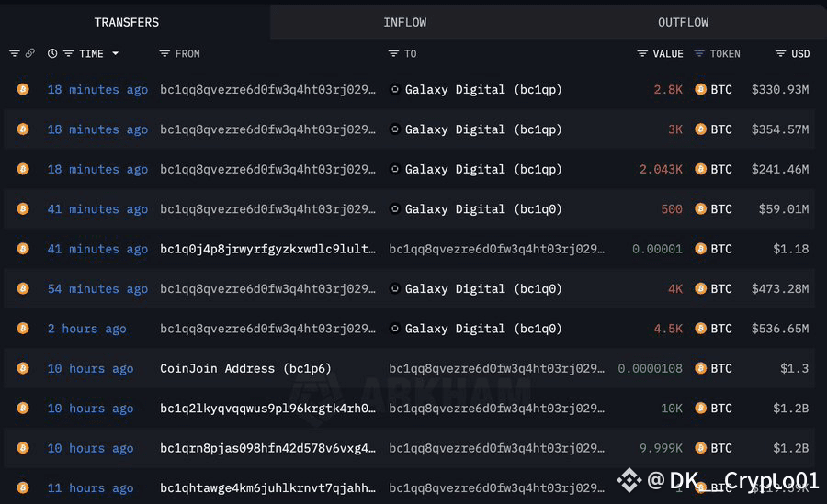Open sender address bc1qrn8pjas098hfn42d578v6vxg4

click(x=268, y=448)
